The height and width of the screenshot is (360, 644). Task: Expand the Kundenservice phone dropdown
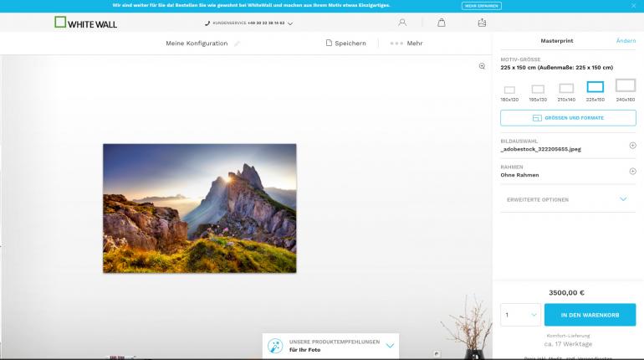pyautogui.click(x=290, y=23)
